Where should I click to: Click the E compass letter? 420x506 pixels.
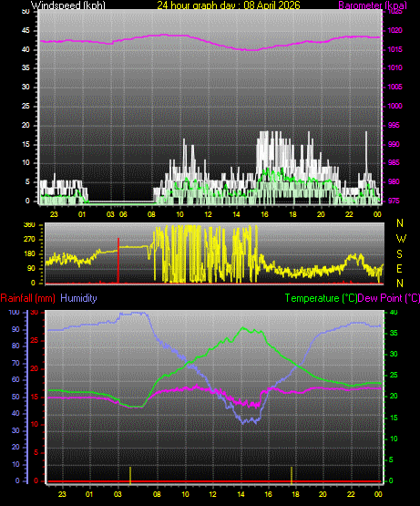[x=399, y=268]
